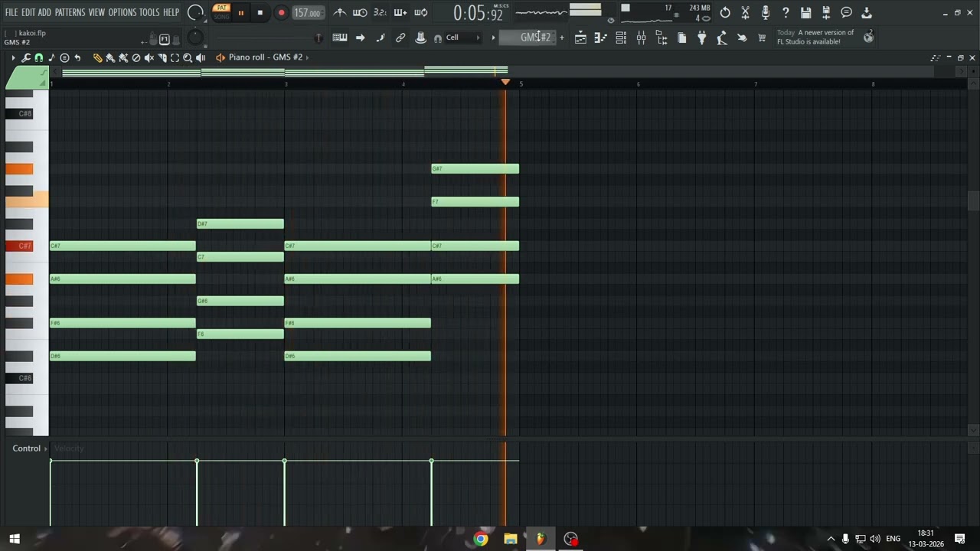Screen dimensions: 980x551
Task: Open the tempo tapper icon
Action: pyautogui.click(x=721, y=37)
